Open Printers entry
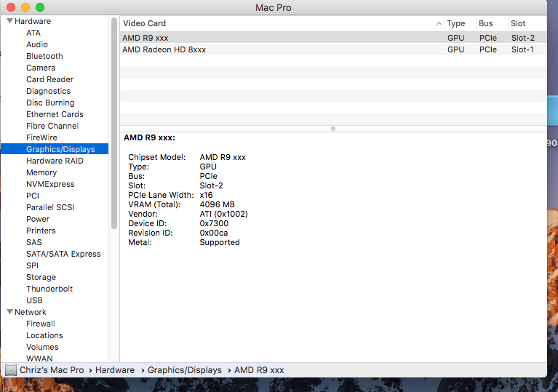The image size is (558, 392). pos(41,231)
